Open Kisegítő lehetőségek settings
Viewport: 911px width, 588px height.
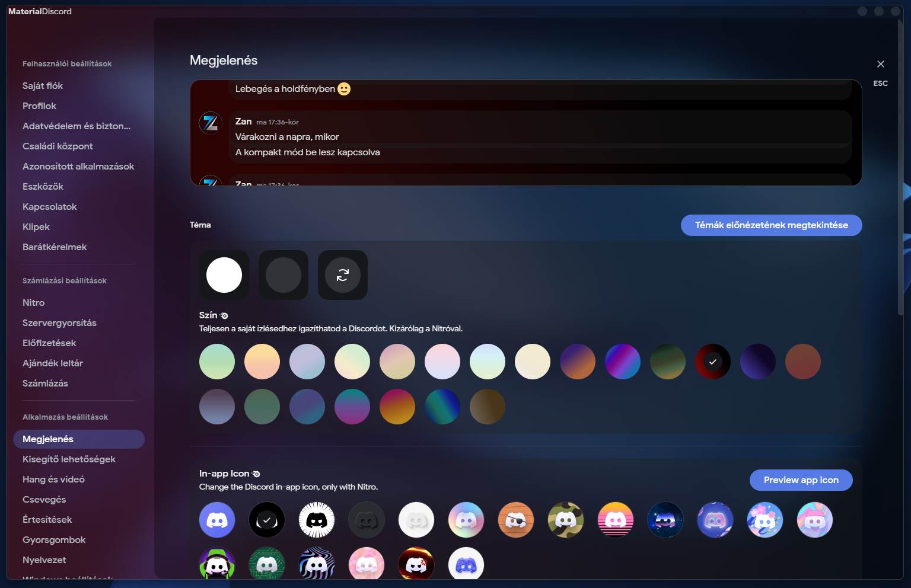point(79,459)
